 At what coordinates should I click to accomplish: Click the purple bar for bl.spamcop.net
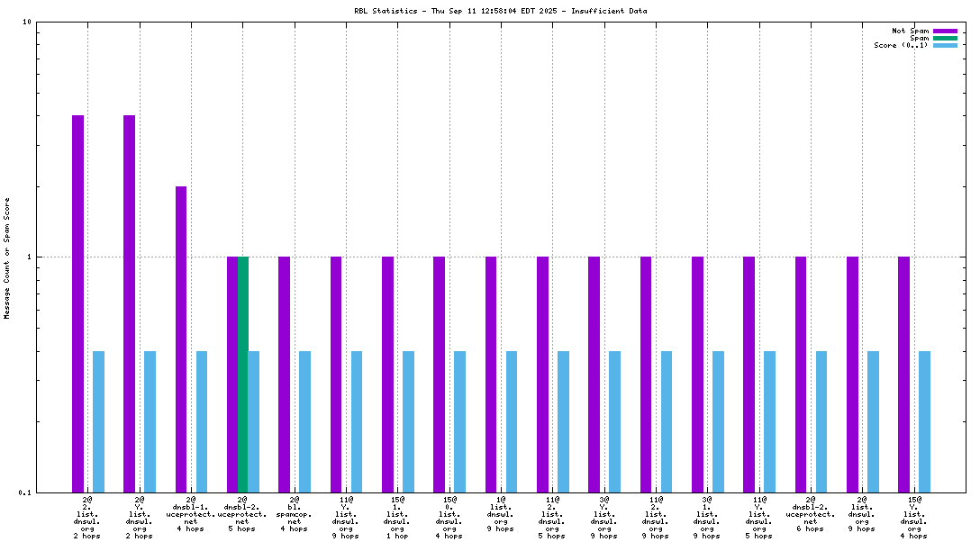[x=285, y=374]
